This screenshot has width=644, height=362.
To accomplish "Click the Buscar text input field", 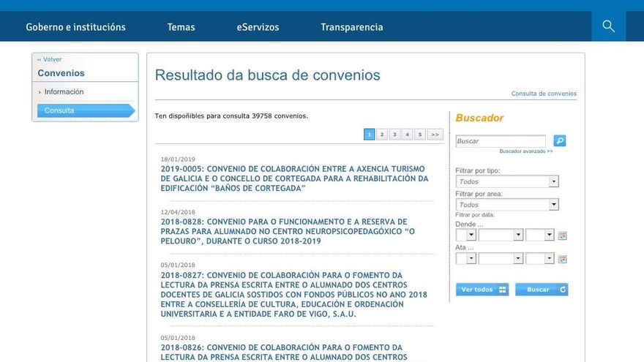I will coord(501,141).
